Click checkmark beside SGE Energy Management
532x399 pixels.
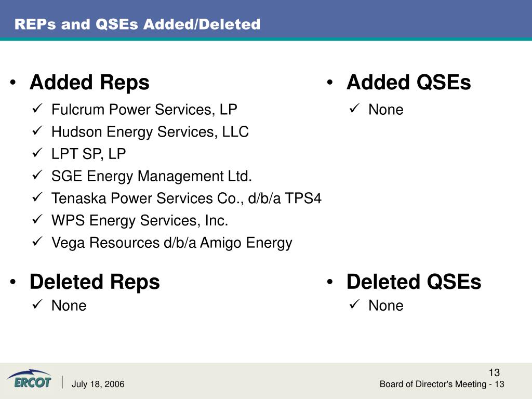pyautogui.click(x=37, y=175)
